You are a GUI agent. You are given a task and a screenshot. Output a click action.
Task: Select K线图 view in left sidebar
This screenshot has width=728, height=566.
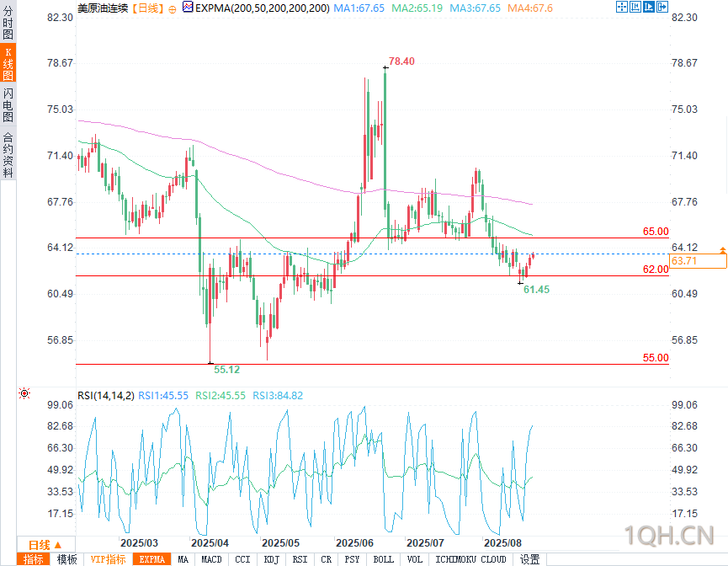8,64
